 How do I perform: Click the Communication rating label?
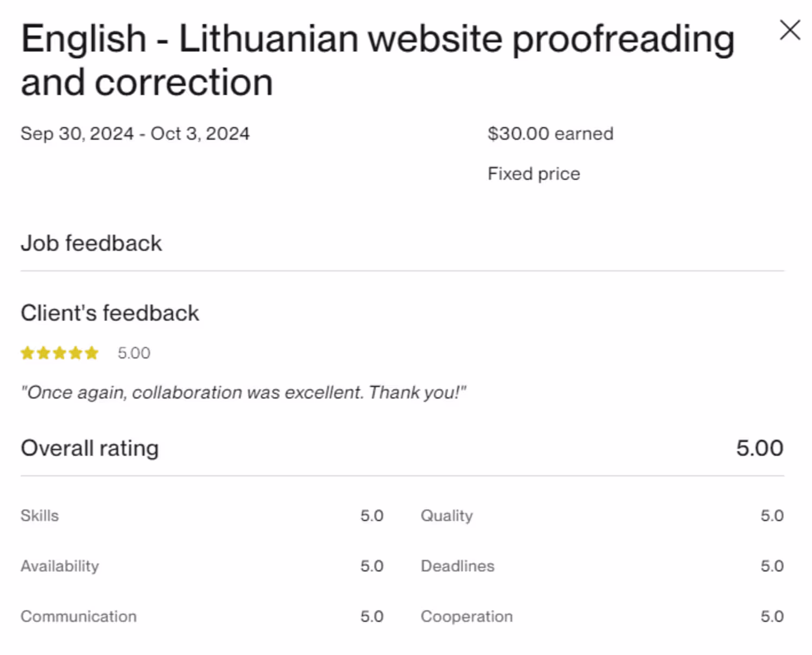[78, 617]
